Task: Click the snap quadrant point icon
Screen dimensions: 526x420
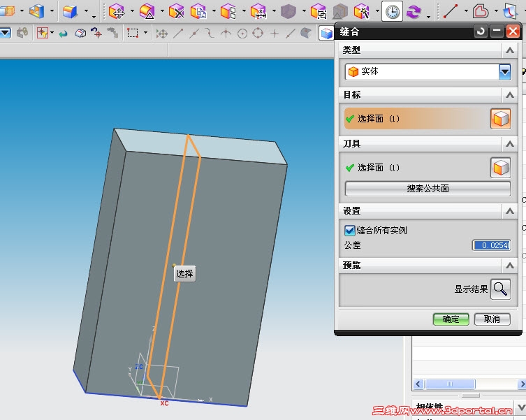Action: coord(258,33)
